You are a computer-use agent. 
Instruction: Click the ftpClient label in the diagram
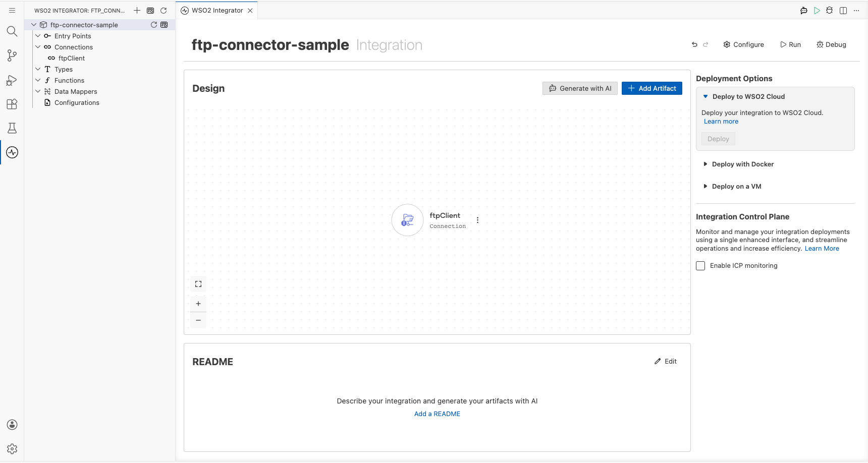click(x=445, y=215)
